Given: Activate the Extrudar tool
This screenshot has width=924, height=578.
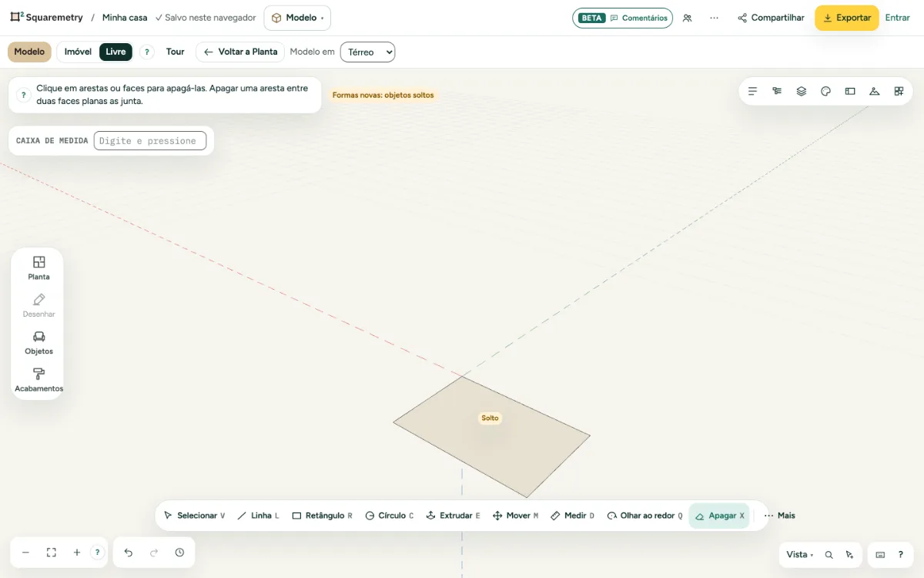Looking at the screenshot, I should [x=453, y=516].
